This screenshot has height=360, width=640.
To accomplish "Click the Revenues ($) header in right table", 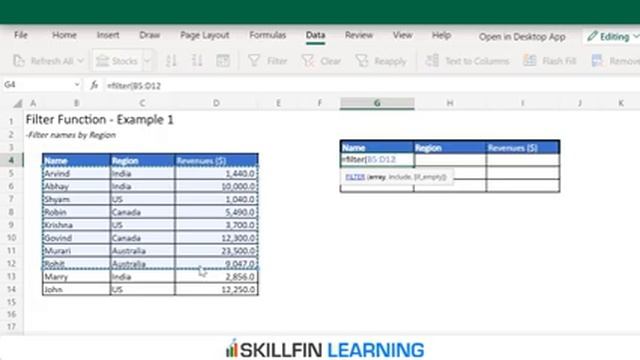I will pos(522,148).
